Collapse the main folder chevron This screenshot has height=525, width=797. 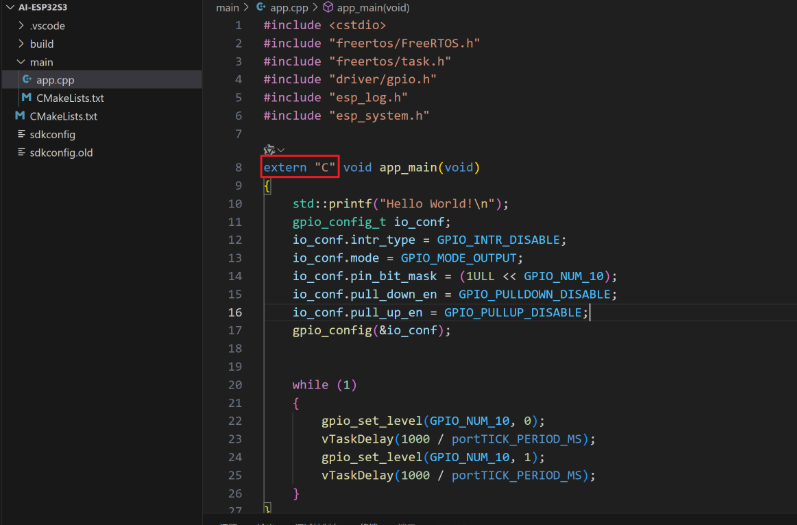coord(21,62)
